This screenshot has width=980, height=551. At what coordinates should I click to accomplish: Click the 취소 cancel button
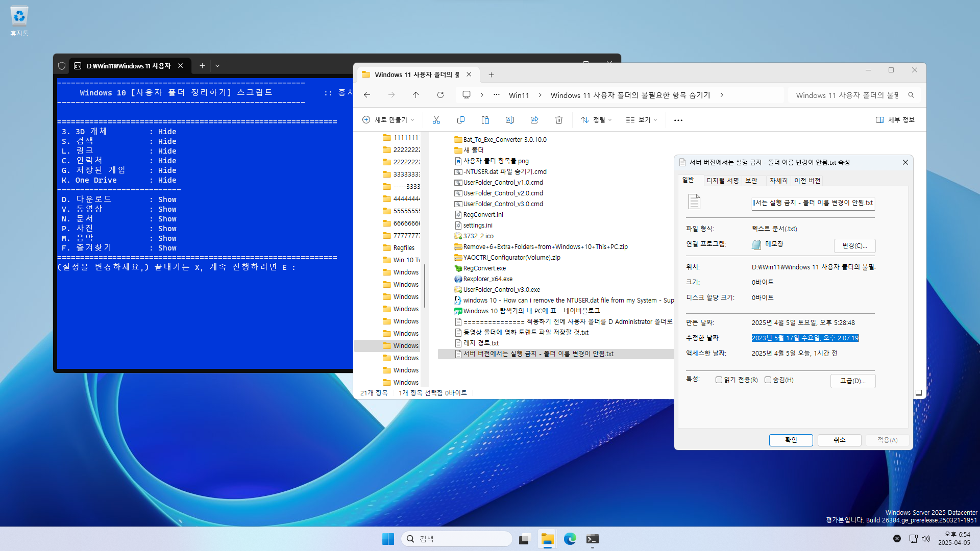(839, 440)
